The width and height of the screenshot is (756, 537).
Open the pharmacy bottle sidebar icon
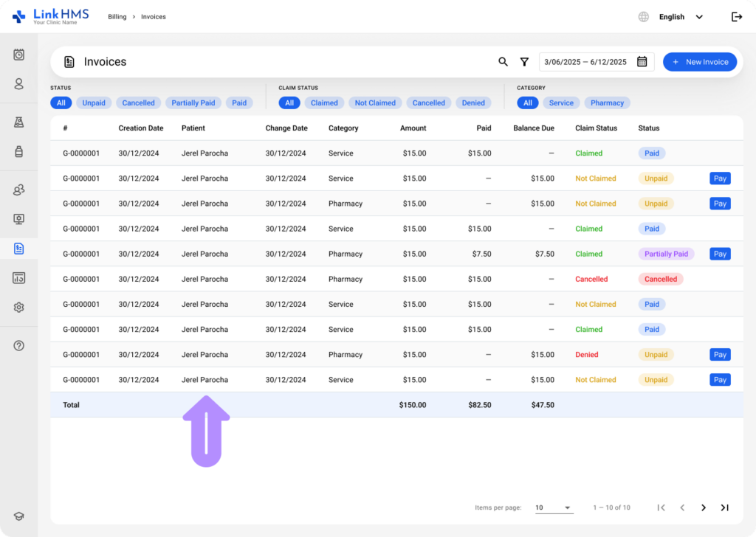(x=18, y=152)
